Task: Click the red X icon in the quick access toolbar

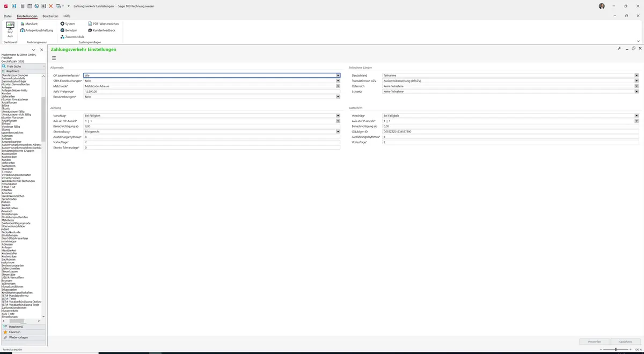Action: tap(51, 5)
